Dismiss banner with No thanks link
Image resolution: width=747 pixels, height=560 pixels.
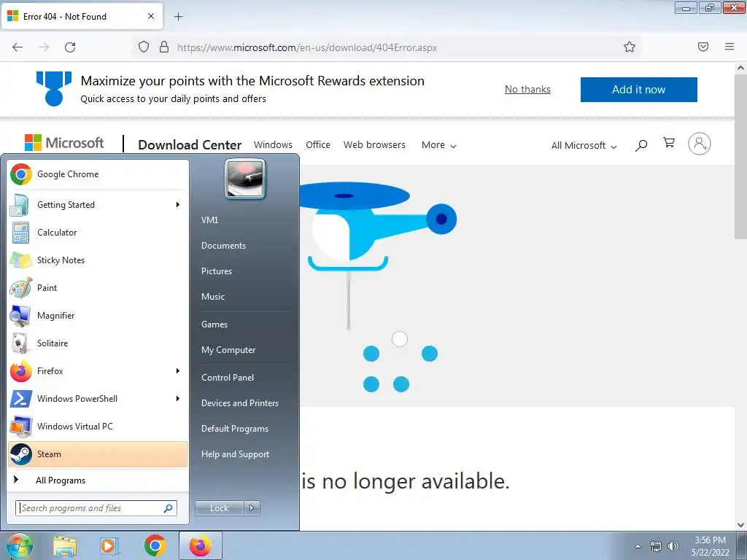(527, 89)
